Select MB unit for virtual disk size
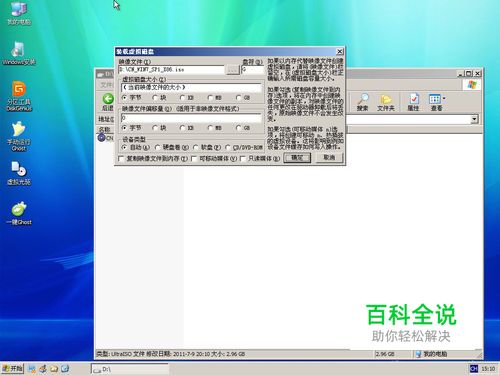The width and height of the screenshot is (500, 375). pos(210,98)
